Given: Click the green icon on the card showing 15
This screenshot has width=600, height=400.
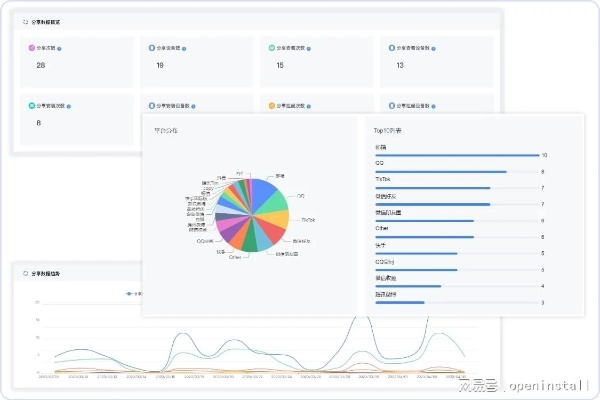Looking at the screenshot, I should click(268, 47).
